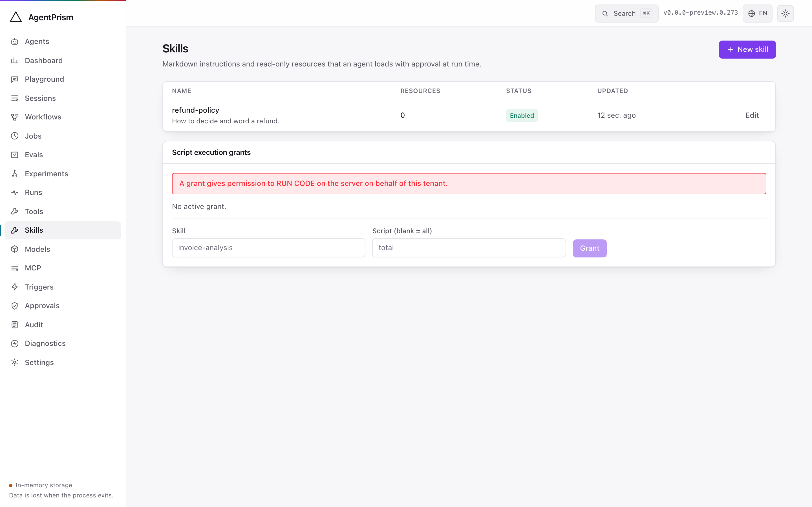Viewport: 812px width, 507px height.
Task: Click the Agents robot icon in sidebar
Action: [15, 42]
